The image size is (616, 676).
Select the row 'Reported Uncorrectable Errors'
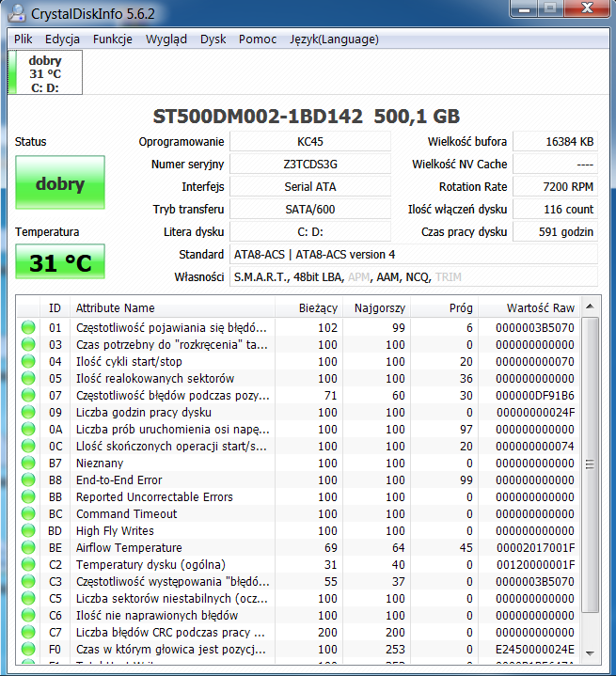pos(298,496)
